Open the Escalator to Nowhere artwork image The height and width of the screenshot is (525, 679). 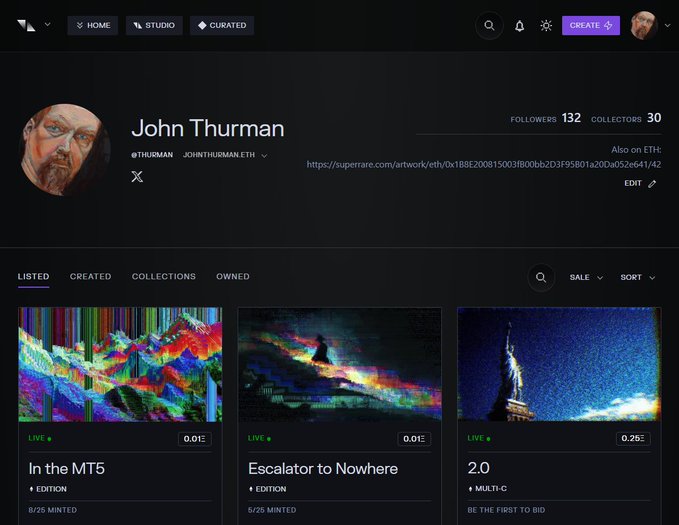click(340, 364)
